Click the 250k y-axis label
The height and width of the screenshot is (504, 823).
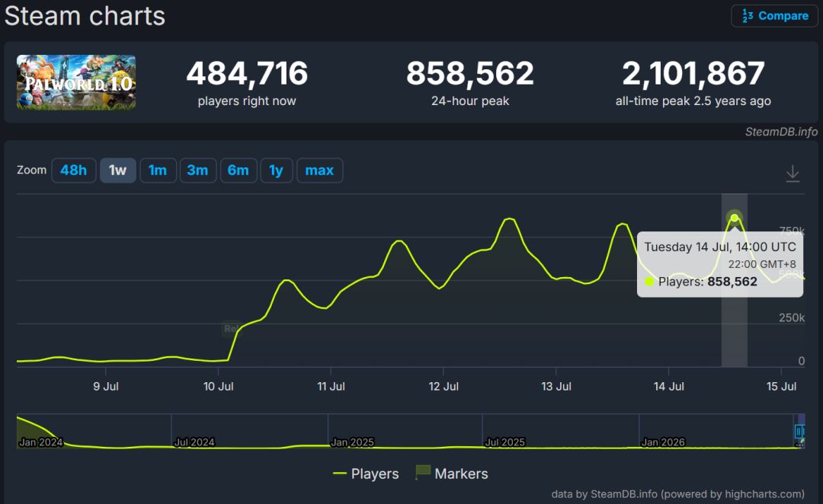coord(792,317)
